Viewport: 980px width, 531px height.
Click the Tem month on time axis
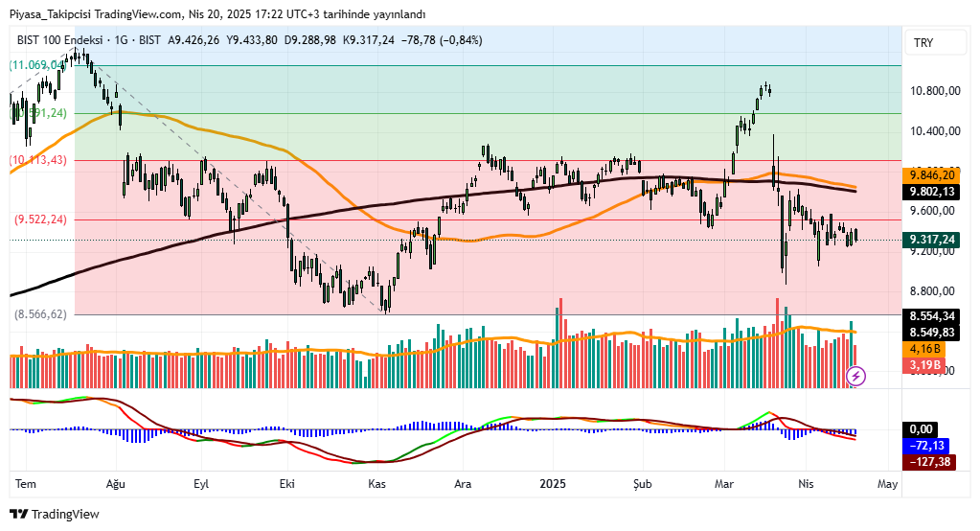26,484
